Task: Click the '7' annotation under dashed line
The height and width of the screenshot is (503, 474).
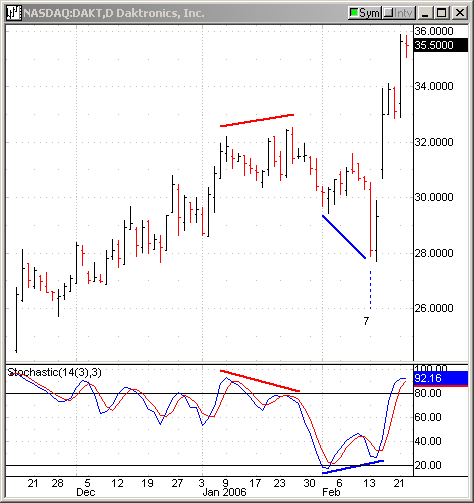Action: click(366, 321)
